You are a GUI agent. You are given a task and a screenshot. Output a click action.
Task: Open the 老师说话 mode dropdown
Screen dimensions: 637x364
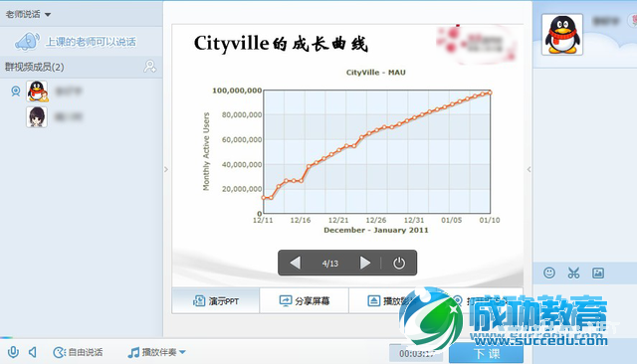(x=28, y=15)
